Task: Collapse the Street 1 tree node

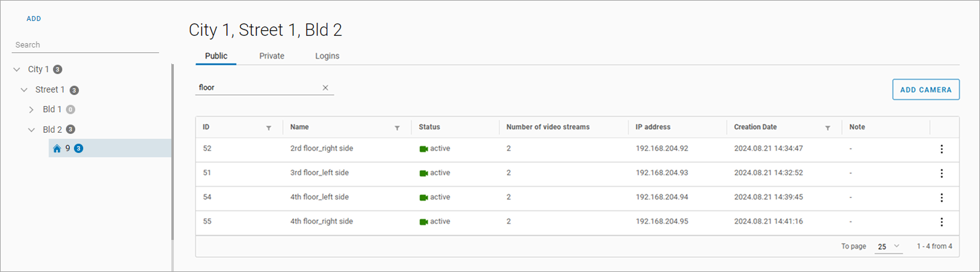Action: tap(24, 90)
